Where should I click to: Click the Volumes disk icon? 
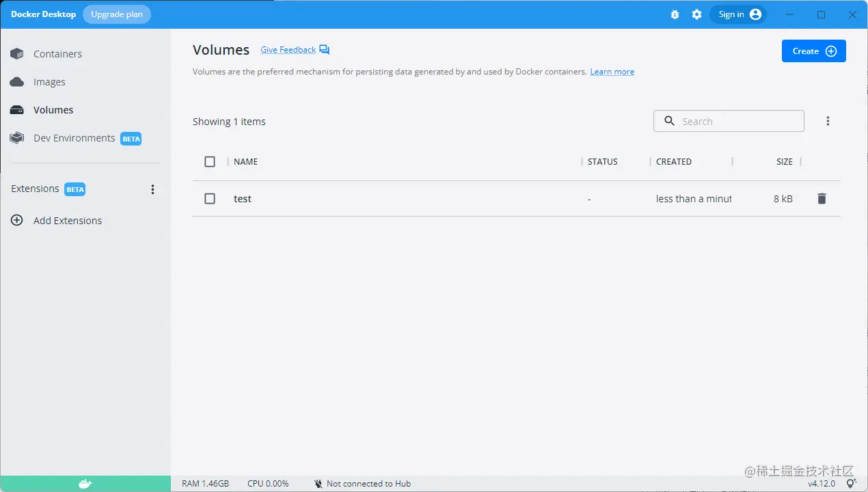pos(17,110)
